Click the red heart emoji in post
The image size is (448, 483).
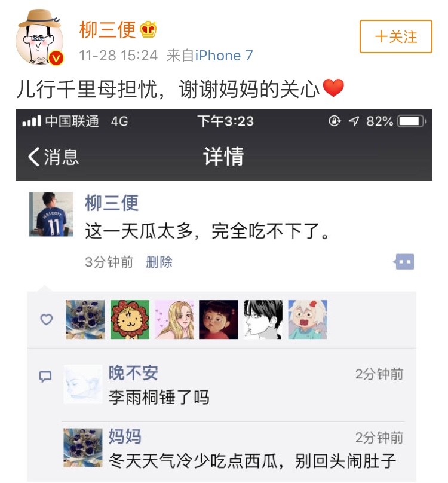pos(333,88)
